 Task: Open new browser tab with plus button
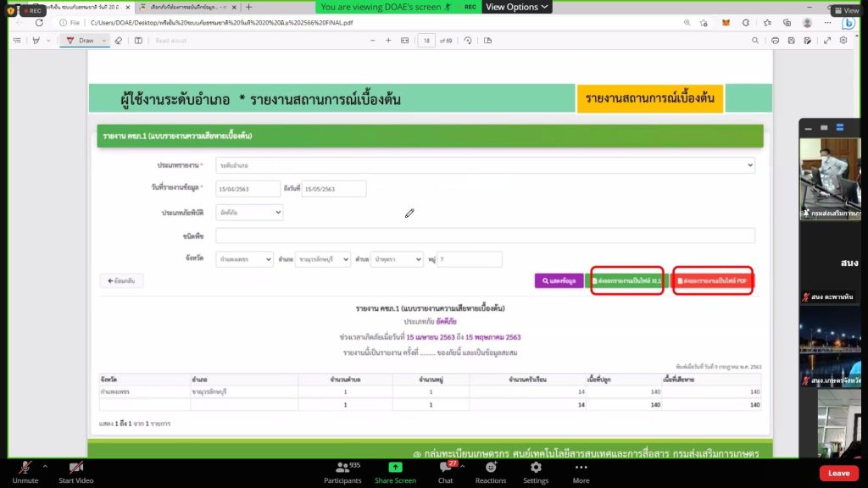click(248, 7)
